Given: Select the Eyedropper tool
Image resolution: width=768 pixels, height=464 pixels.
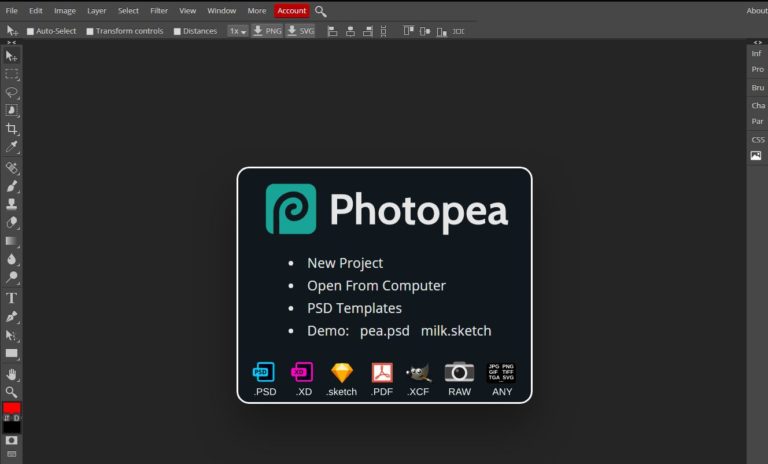Looking at the screenshot, I should pyautogui.click(x=11, y=146).
